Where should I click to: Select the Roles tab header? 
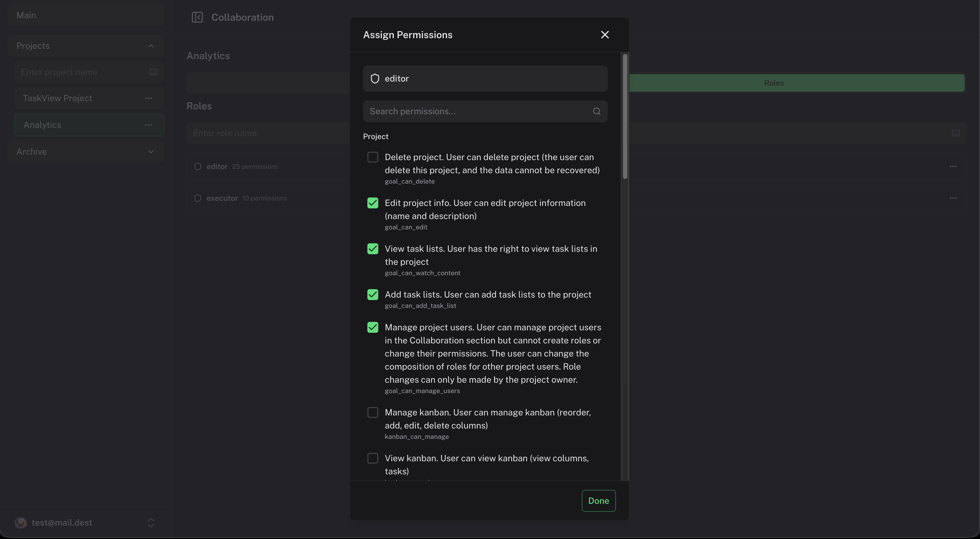pyautogui.click(x=774, y=83)
